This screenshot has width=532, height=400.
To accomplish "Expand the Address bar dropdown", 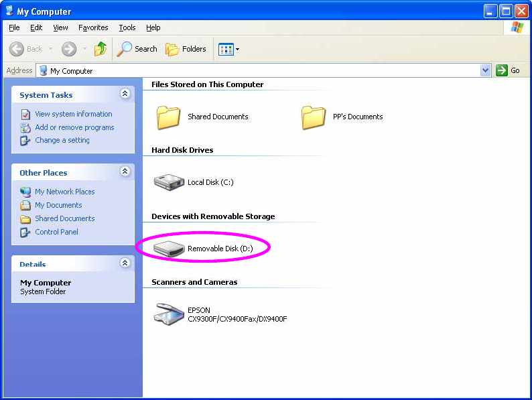I will (486, 70).
